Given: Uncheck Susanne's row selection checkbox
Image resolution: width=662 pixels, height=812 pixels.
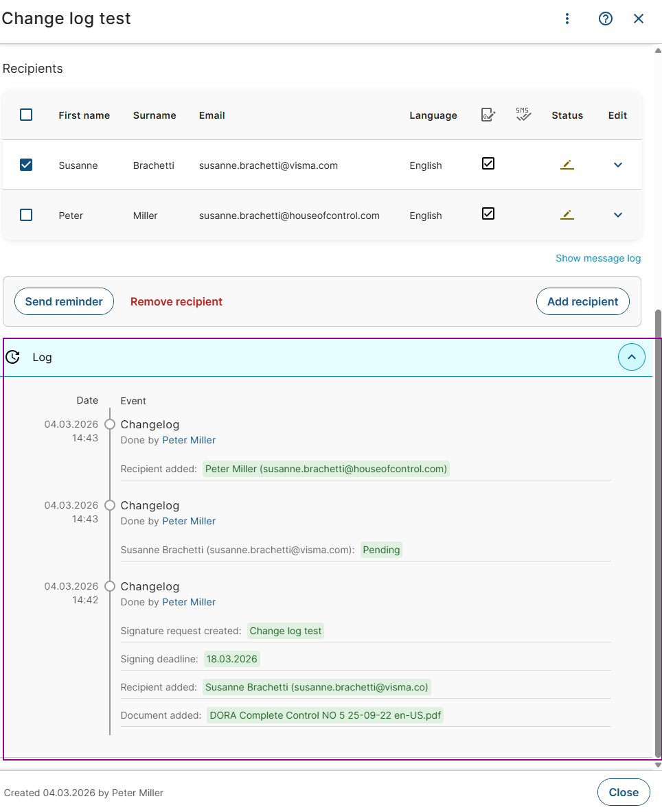Looking at the screenshot, I should coord(26,165).
